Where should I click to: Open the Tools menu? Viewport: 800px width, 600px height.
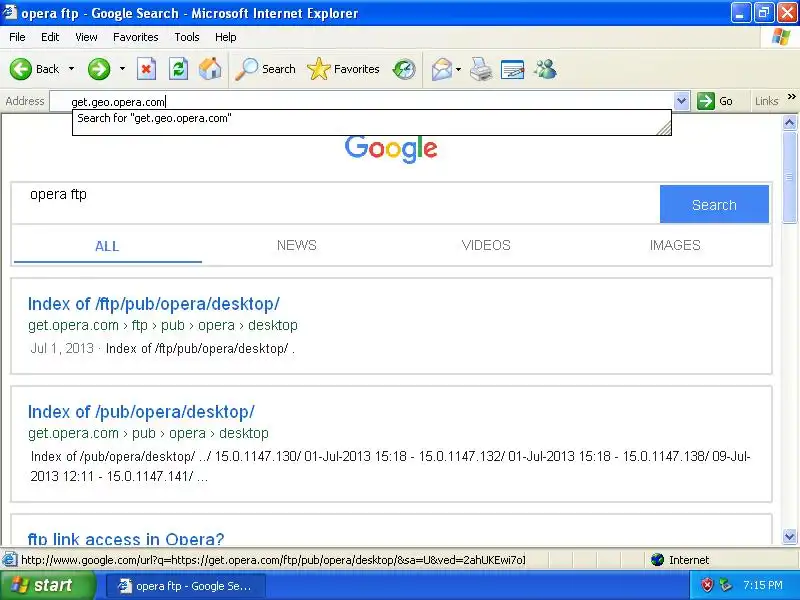[187, 37]
